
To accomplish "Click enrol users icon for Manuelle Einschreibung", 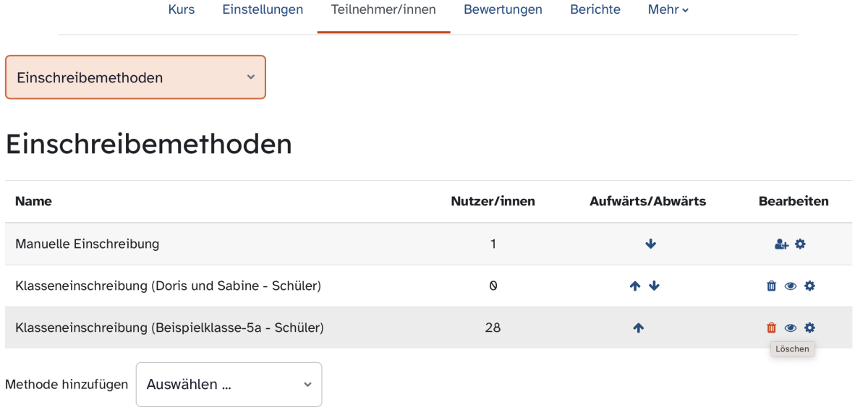I will [781, 244].
